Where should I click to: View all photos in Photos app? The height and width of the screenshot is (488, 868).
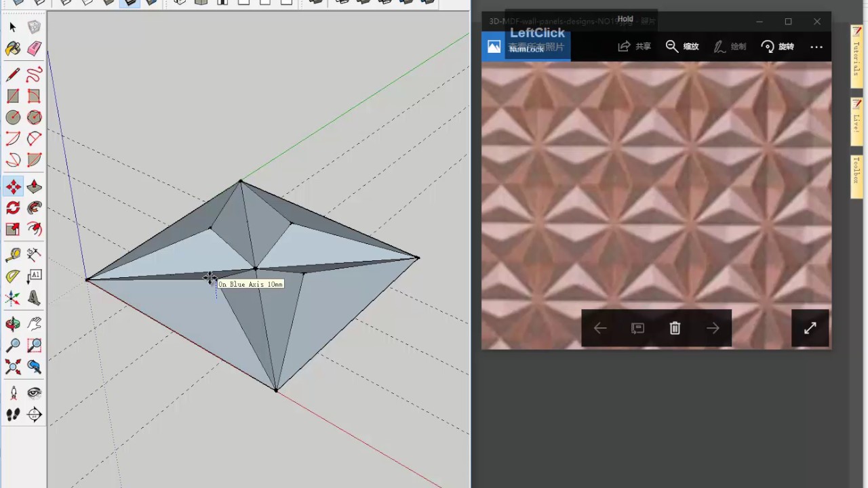click(x=526, y=46)
